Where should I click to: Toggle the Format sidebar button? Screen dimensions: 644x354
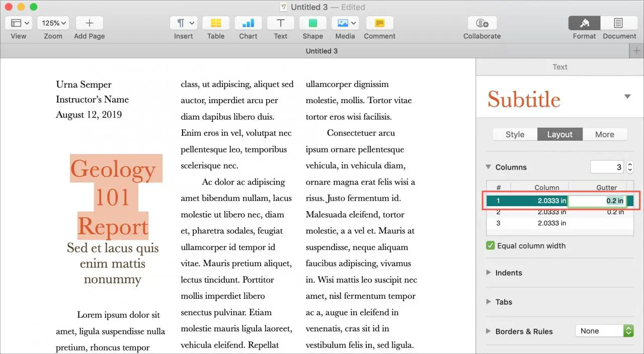point(584,23)
